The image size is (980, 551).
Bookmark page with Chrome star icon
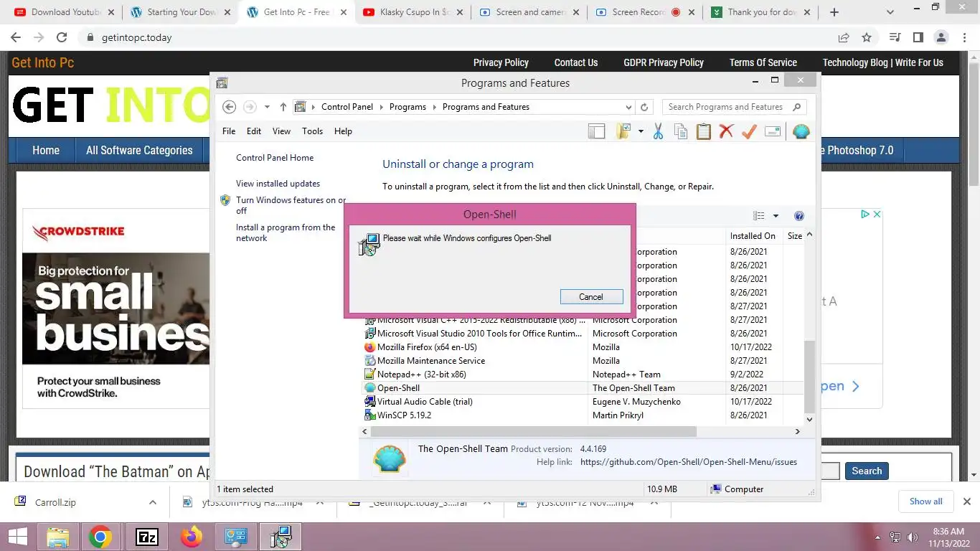click(x=867, y=37)
